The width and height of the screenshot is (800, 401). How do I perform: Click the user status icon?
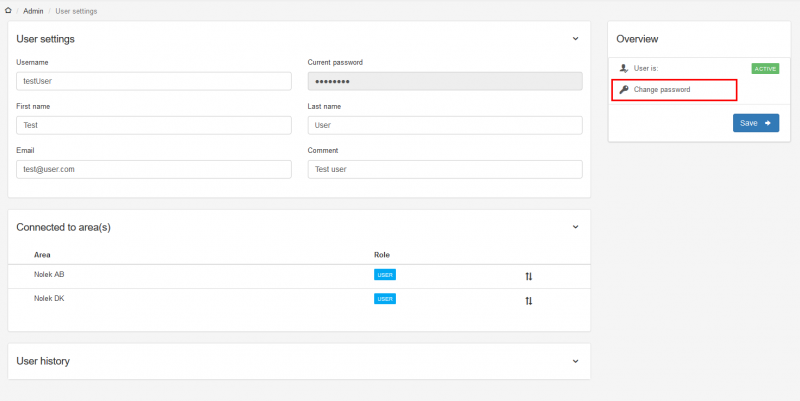click(623, 68)
